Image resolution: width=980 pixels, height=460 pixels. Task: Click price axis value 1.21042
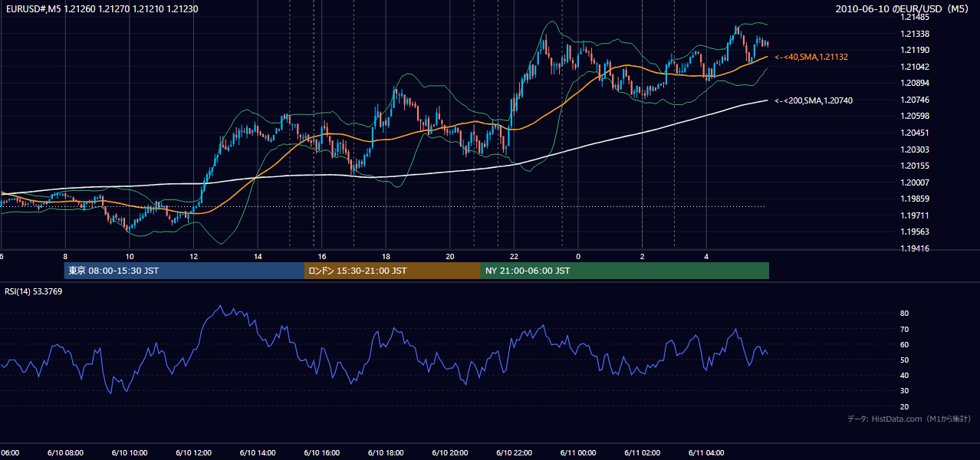point(915,67)
